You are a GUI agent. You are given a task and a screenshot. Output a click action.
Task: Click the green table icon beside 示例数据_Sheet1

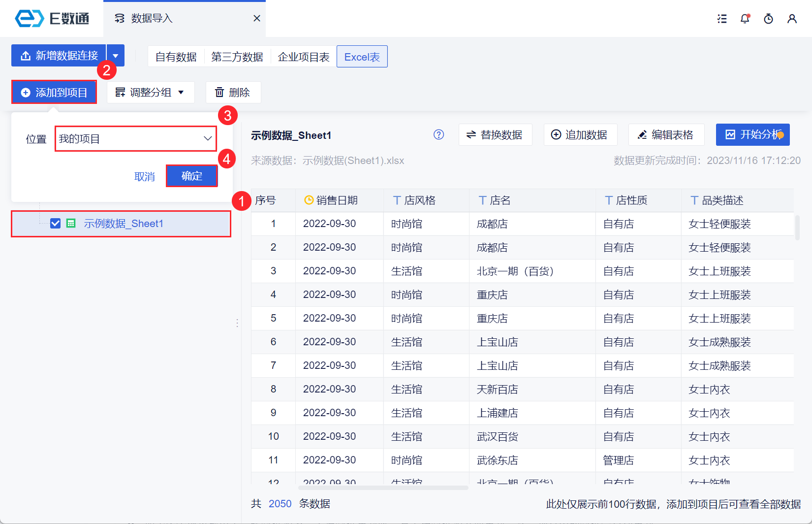(71, 224)
